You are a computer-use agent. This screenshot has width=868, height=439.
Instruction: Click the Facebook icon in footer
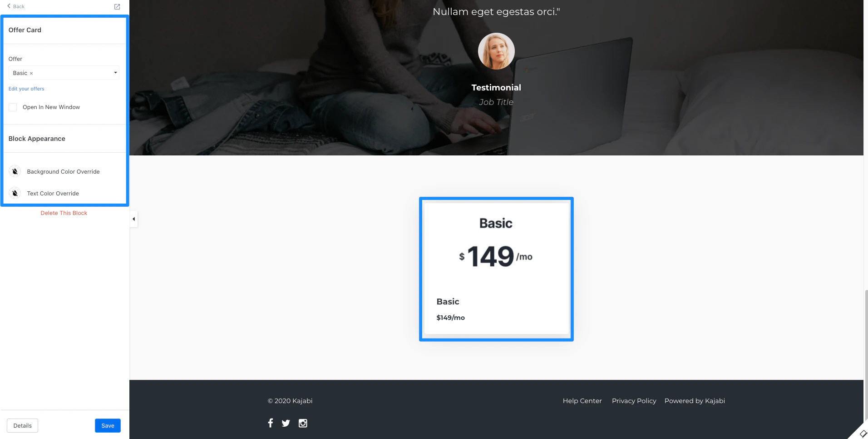coord(271,423)
